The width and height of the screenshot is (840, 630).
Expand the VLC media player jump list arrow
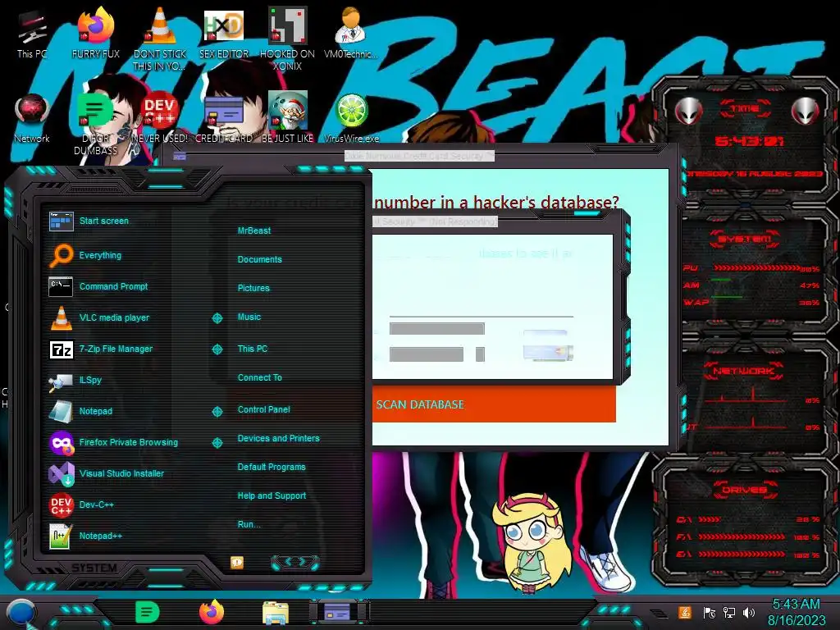tap(217, 318)
